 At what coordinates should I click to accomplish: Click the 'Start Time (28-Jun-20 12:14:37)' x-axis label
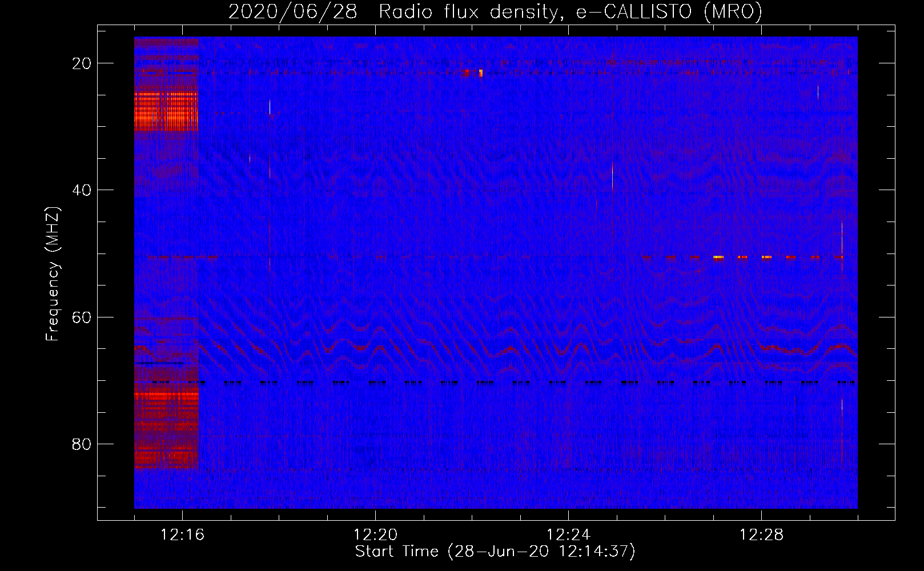coord(495,552)
